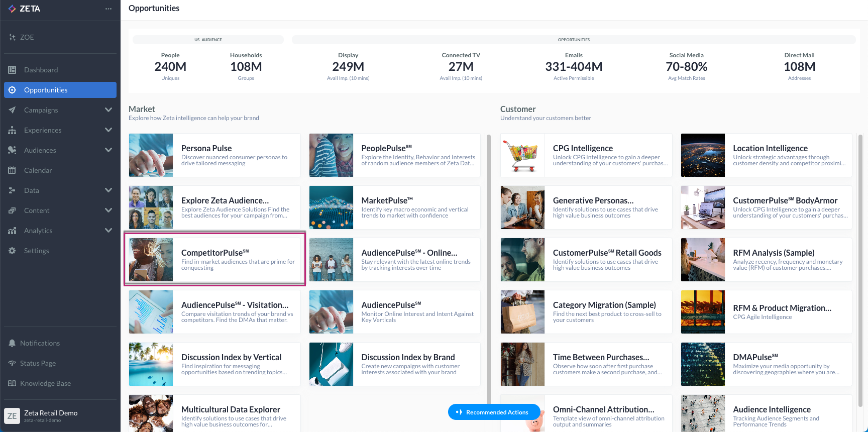
Task: Click the Status Page icon
Action: click(x=12, y=363)
